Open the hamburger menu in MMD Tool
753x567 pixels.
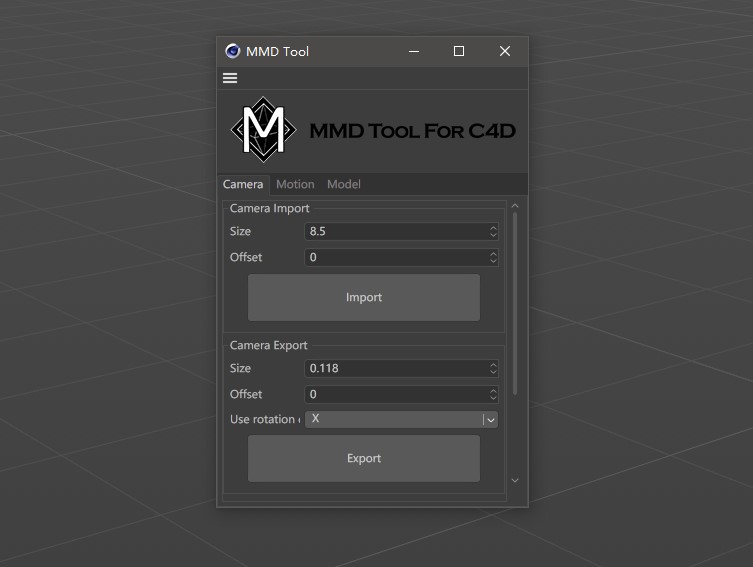(x=230, y=78)
